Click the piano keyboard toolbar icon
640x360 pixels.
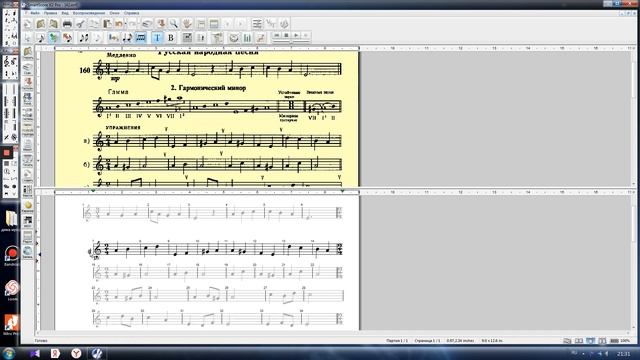pos(140,38)
